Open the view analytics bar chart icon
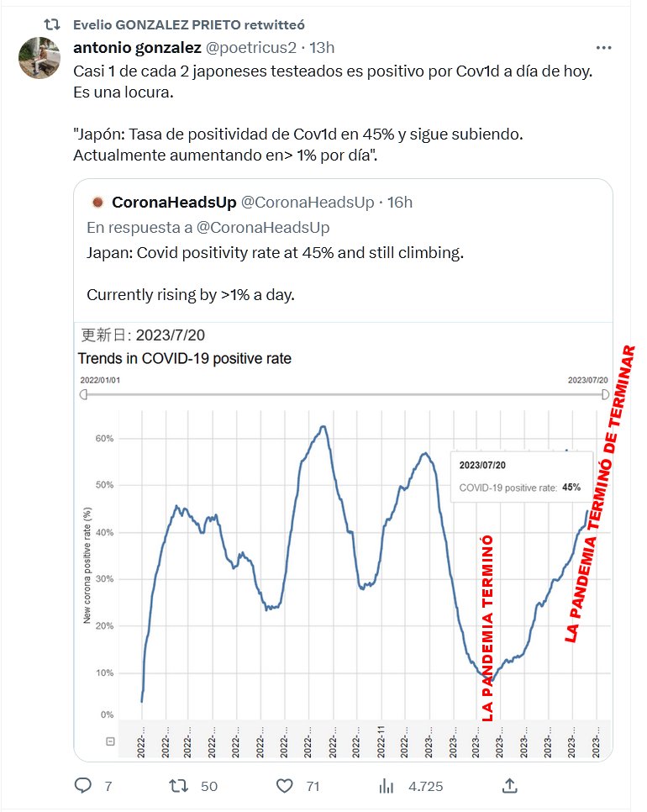 tap(387, 785)
